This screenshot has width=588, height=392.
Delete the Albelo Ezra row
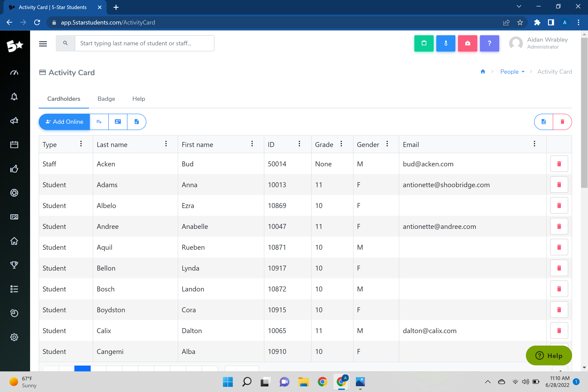[x=559, y=205]
